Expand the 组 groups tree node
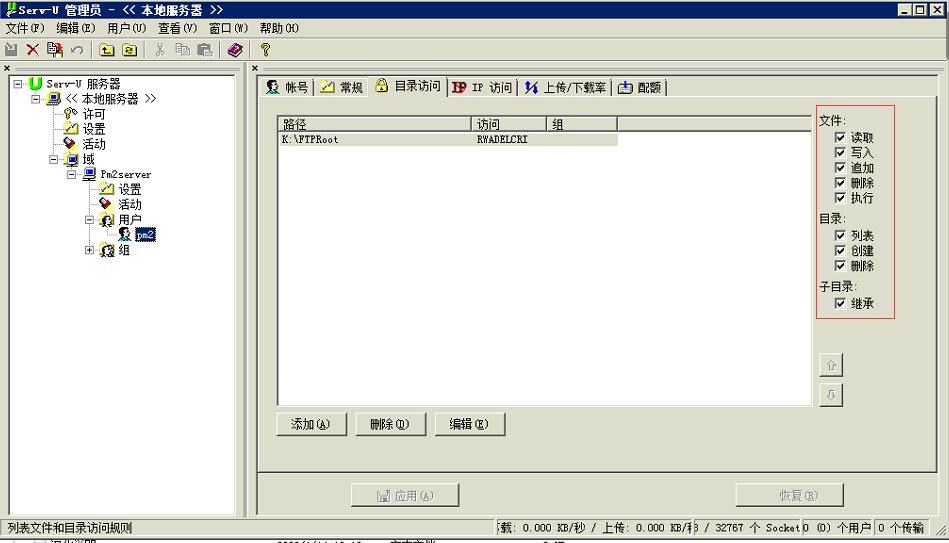This screenshot has width=949, height=543. 90,250
